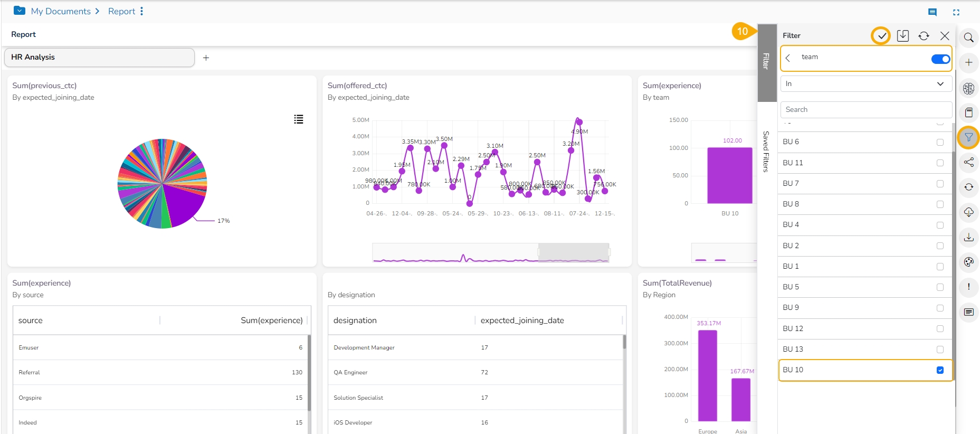The image size is (980, 434).
Task: Open the 'In' condition dropdown
Action: (865, 84)
